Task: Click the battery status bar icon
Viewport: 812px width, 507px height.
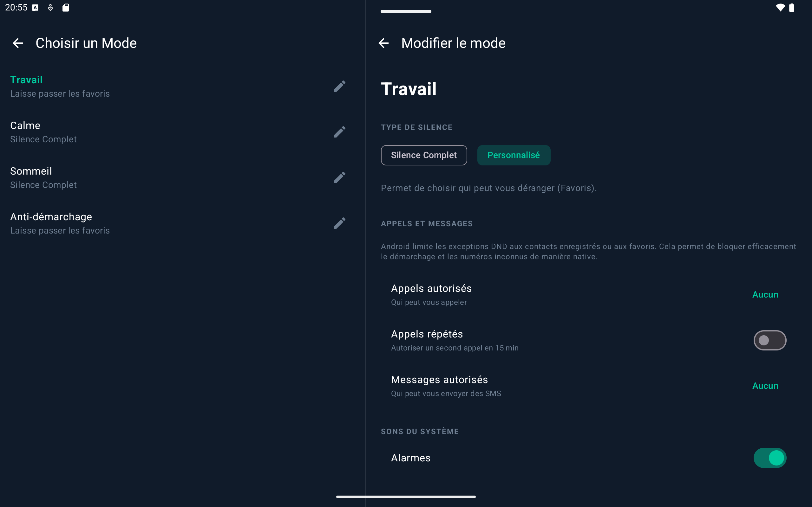Action: [792, 7]
